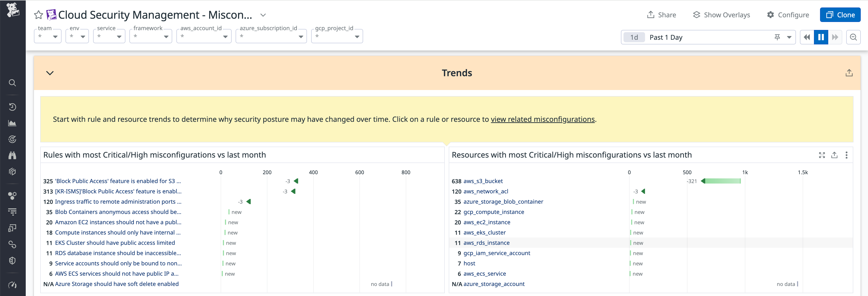The width and height of the screenshot is (868, 296).
Task: Open Search in the left sidebar
Action: pos(12,83)
